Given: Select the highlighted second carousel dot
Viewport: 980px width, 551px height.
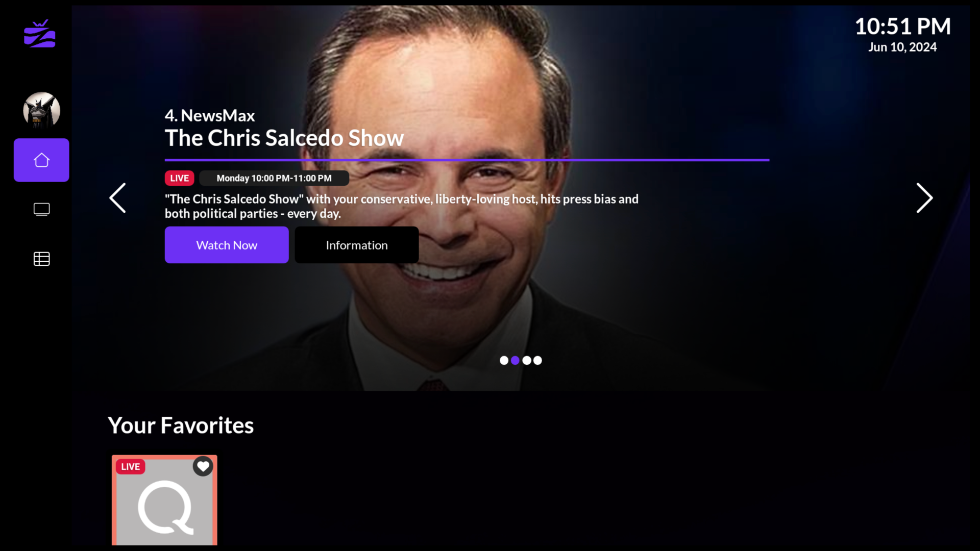Looking at the screenshot, I should (515, 361).
